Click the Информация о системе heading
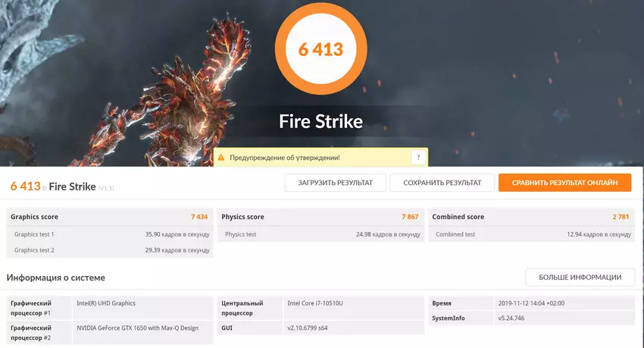 (56, 277)
